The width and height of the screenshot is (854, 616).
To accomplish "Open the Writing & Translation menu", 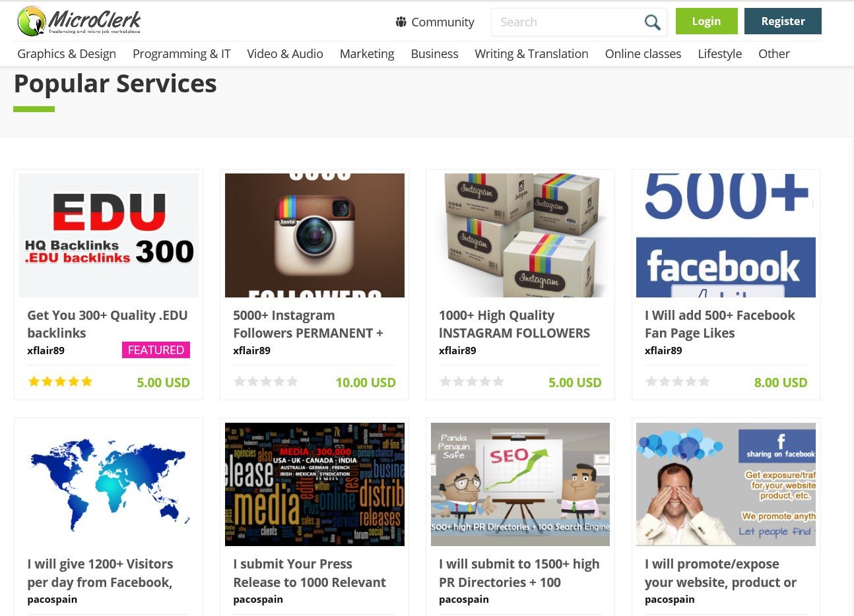I will point(531,53).
